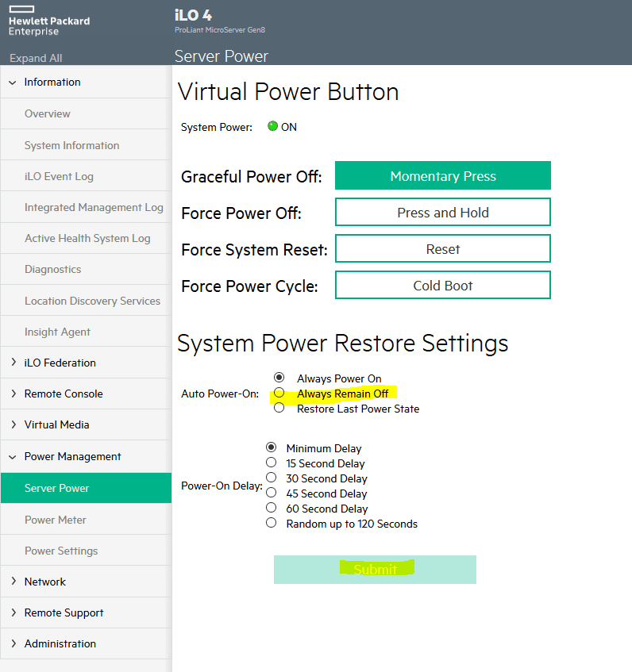Click System Power Restore Settings heading
Screen dimensions: 632x672
coord(342,344)
